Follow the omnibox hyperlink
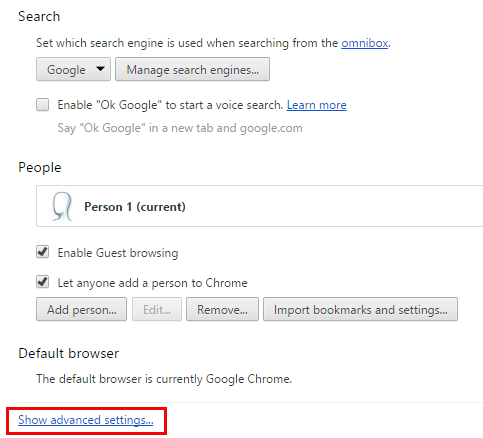This screenshot has height=438, width=483. (x=365, y=43)
